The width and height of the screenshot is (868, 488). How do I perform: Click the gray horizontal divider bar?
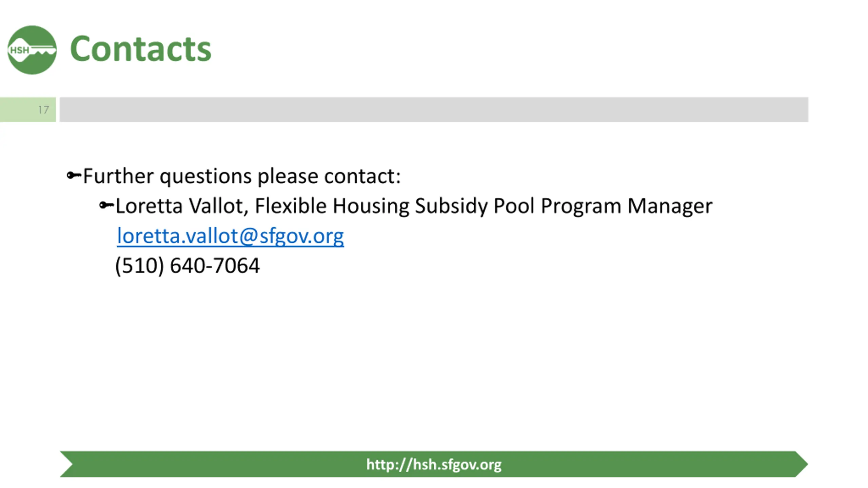coord(434,109)
